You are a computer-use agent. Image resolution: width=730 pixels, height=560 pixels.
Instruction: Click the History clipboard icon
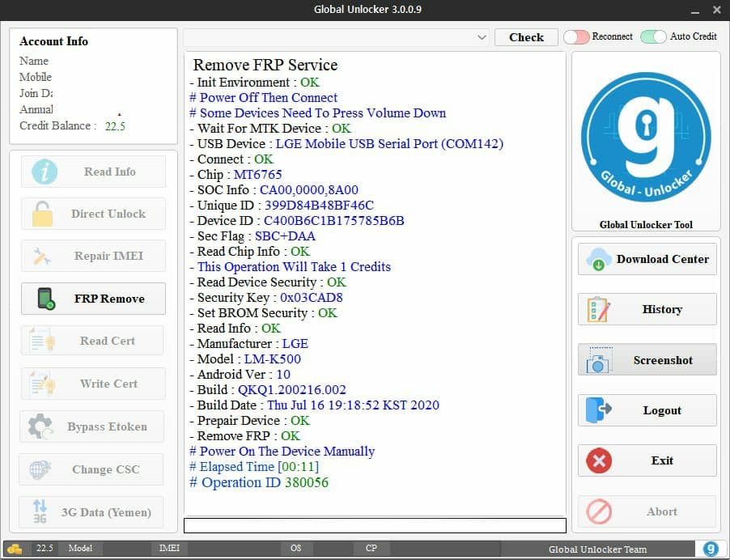click(599, 309)
